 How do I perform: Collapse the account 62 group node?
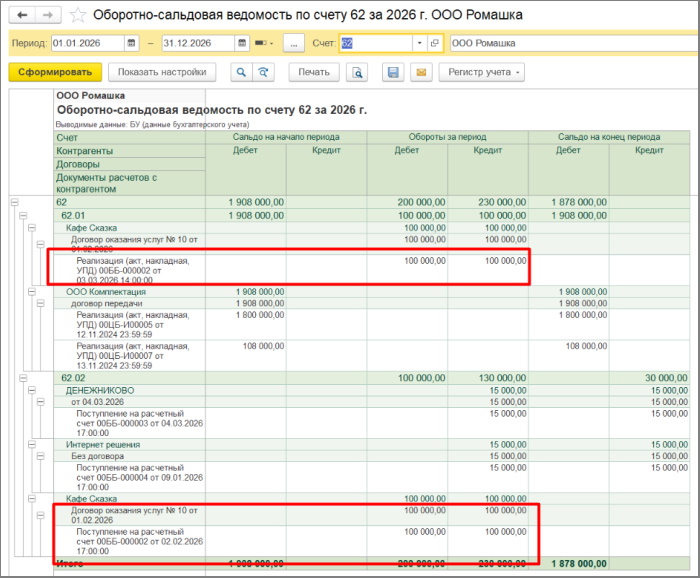point(14,202)
